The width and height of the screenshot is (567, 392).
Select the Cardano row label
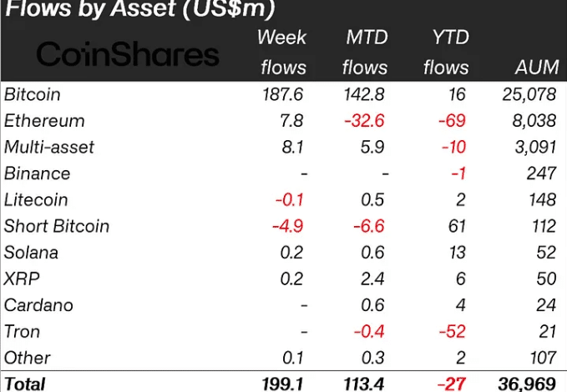[x=38, y=305]
